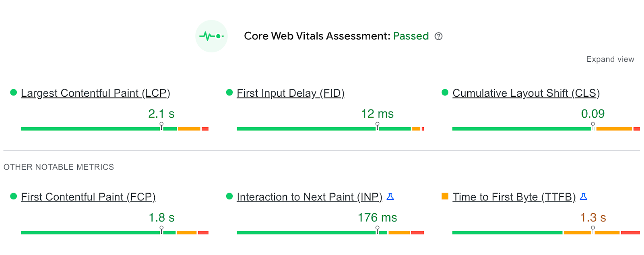644x255 pixels.
Task: Select the experimental flask icon next to TTFB
Action: coord(584,197)
